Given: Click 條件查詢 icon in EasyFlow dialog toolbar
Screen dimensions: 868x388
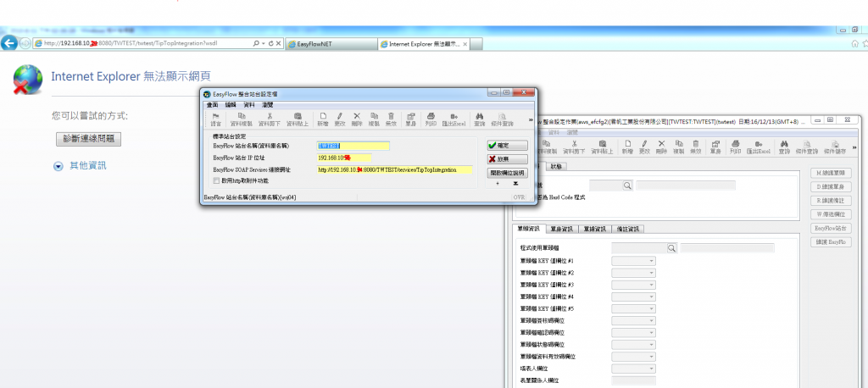Looking at the screenshot, I should (503, 119).
